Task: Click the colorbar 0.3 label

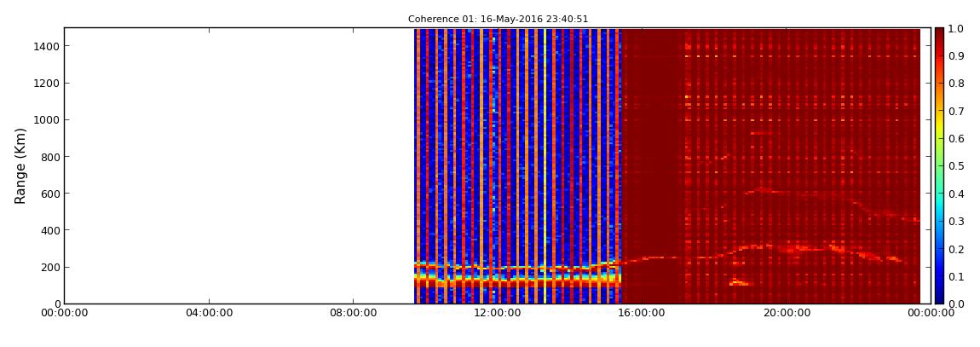Action: [955, 222]
